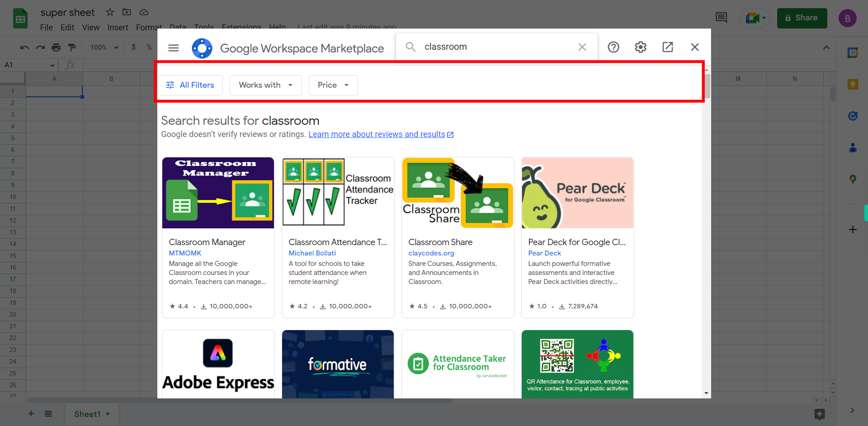
Task: Expand the A1 name box dropdown
Action: [x=52, y=66]
